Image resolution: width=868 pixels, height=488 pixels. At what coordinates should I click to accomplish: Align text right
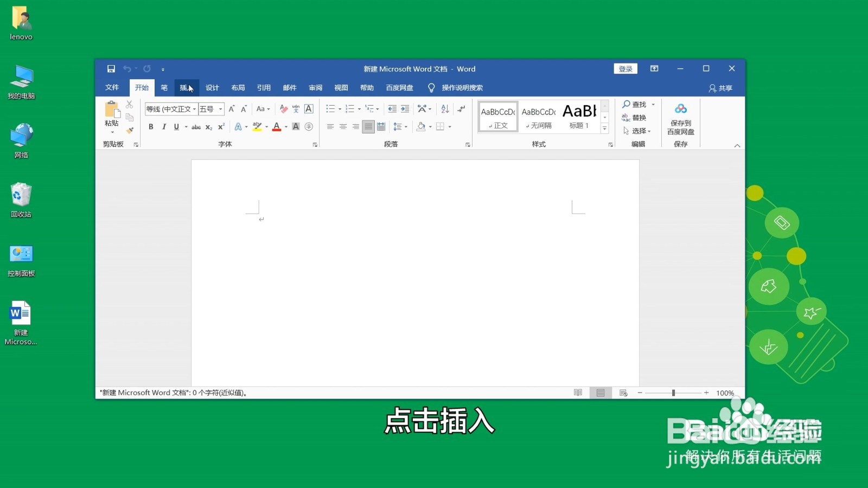click(x=355, y=127)
